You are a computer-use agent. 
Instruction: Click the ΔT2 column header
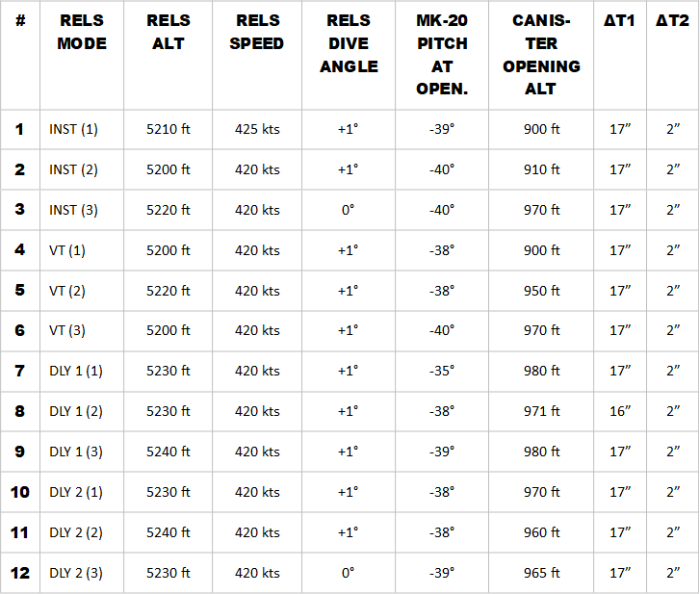tap(672, 21)
